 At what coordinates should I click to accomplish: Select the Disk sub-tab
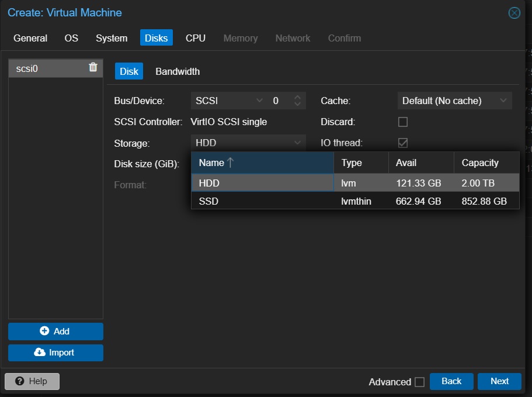pyautogui.click(x=129, y=71)
